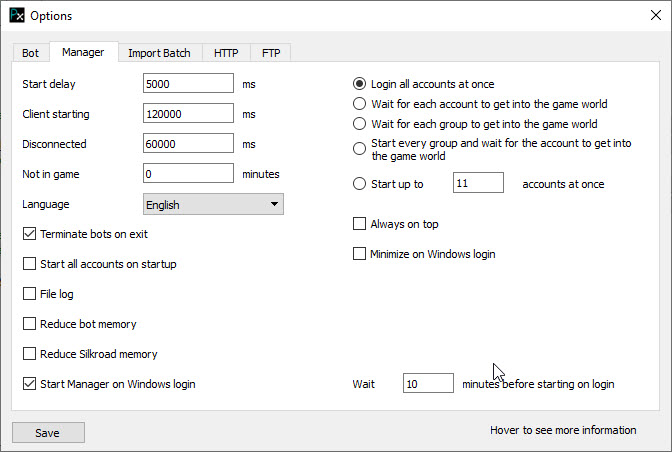The height and width of the screenshot is (452, 672).
Task: Open the Import Batch tab
Action: click(159, 53)
